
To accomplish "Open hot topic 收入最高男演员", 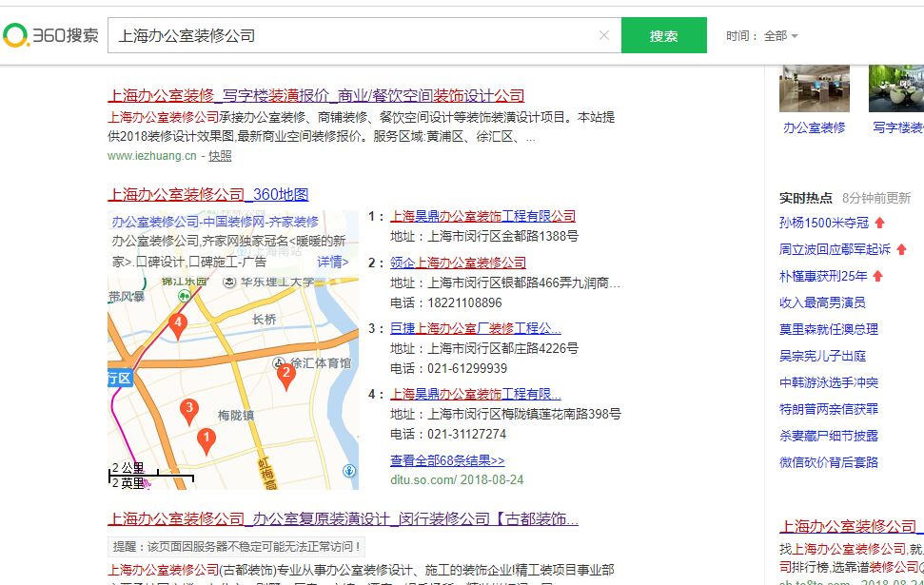I will (x=822, y=302).
